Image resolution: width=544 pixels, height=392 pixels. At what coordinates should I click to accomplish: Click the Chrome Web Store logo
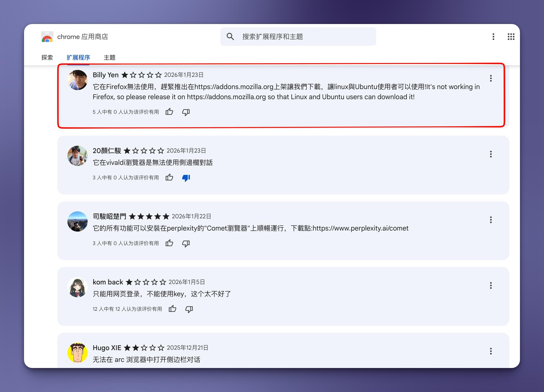coord(47,37)
